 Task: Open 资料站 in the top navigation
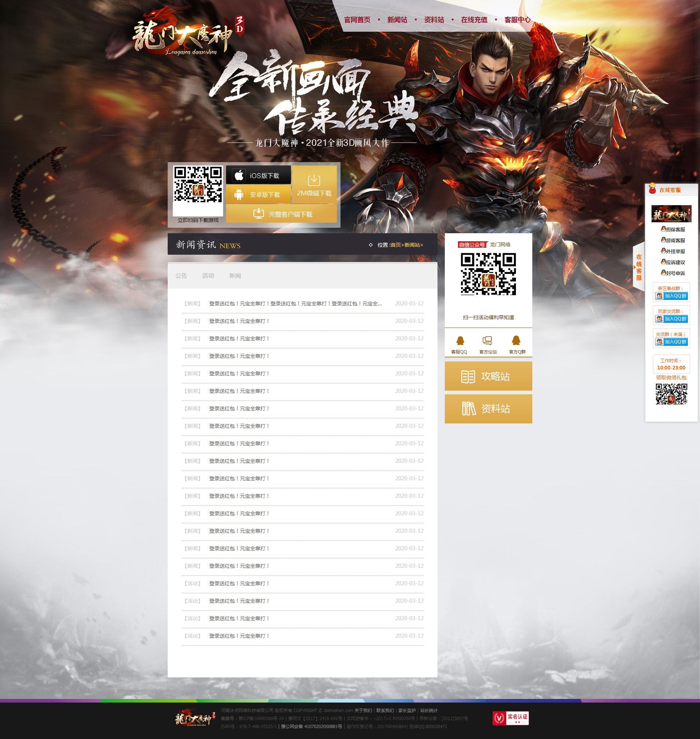(434, 20)
